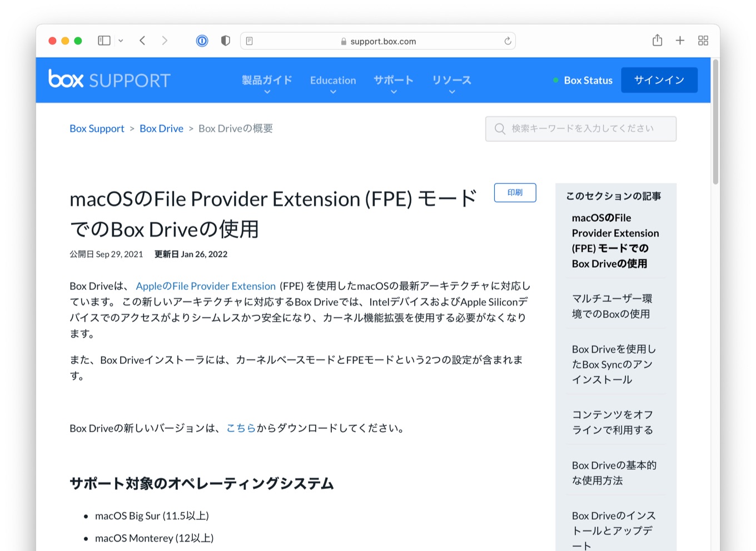Viewport: 756px width, 551px height.
Task: Expand the Education dropdown
Action: click(x=332, y=80)
